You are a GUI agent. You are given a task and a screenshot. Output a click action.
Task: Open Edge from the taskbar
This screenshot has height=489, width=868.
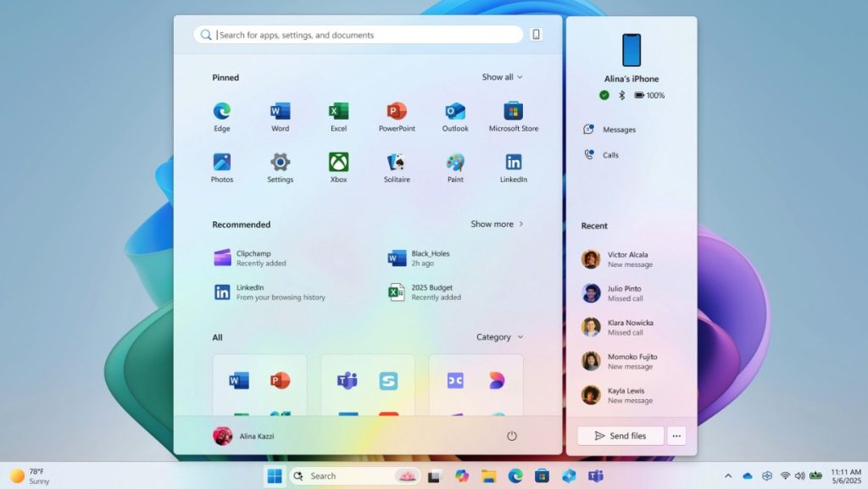tap(515, 475)
